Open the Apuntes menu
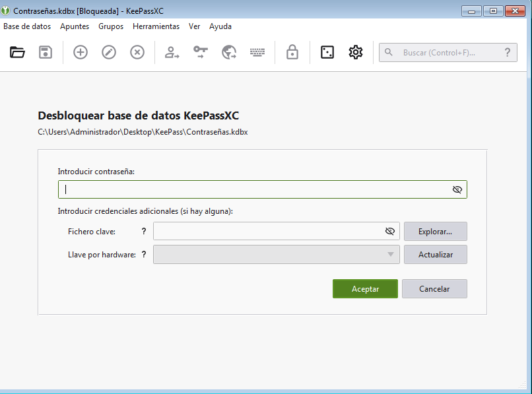The height and width of the screenshot is (394, 532). click(x=75, y=26)
